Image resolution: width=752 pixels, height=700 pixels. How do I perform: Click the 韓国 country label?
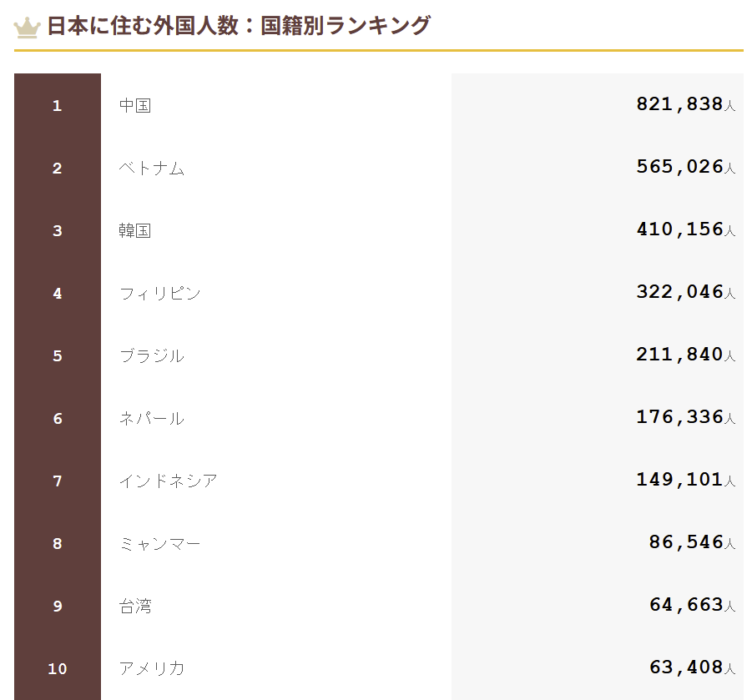coord(135,230)
